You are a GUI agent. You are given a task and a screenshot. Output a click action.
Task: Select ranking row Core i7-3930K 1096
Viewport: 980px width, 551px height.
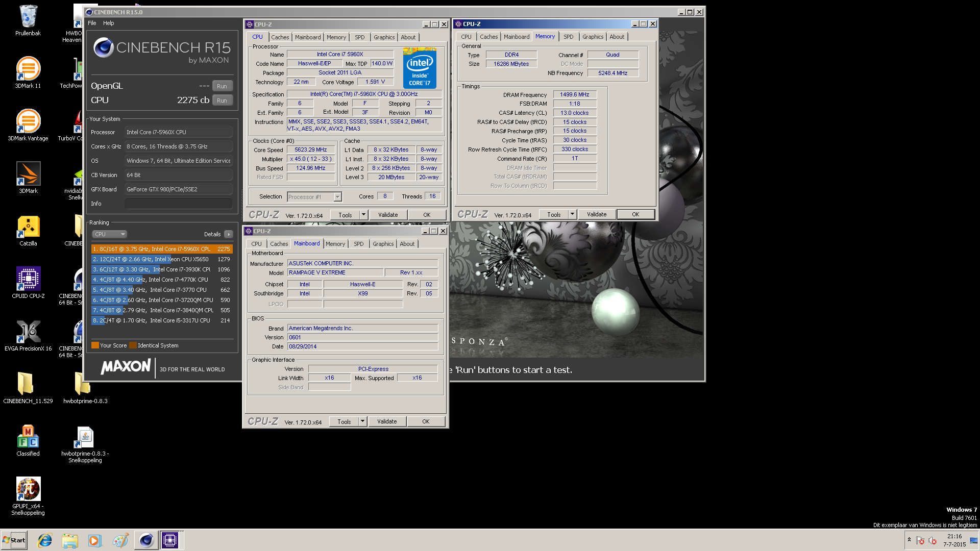pos(162,269)
